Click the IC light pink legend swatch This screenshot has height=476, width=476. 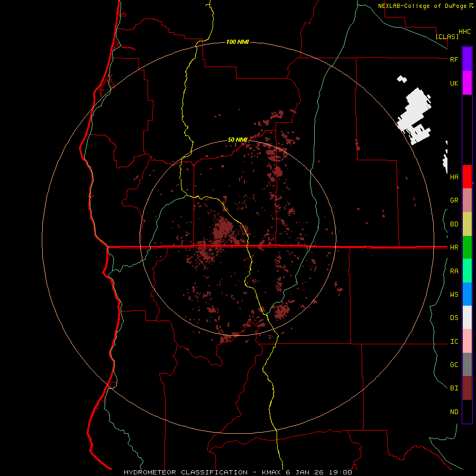(x=467, y=341)
